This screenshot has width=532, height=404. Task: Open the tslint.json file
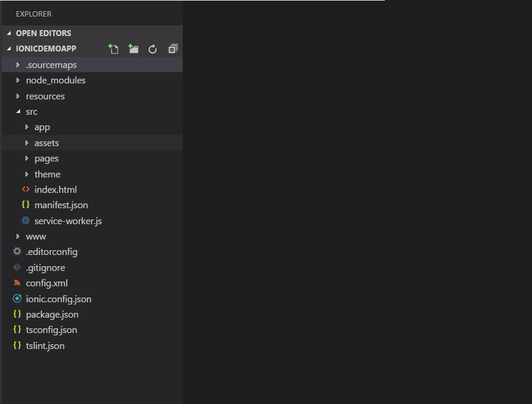pyautogui.click(x=45, y=346)
